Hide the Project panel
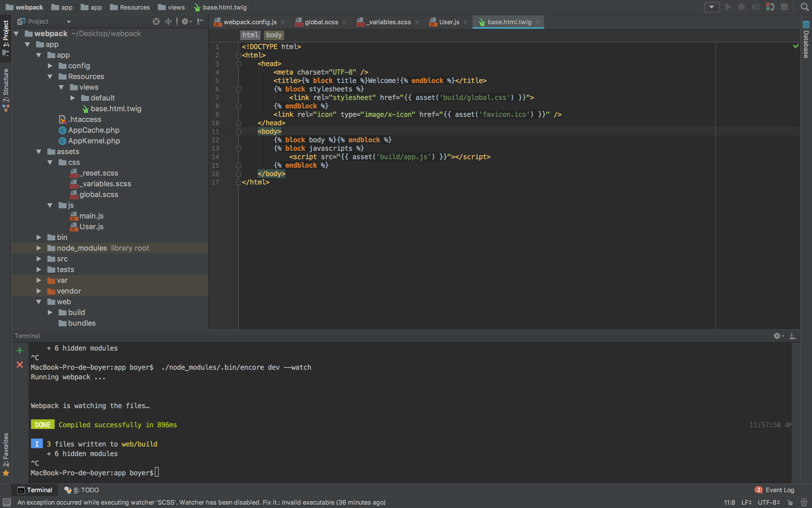Image resolution: width=812 pixels, height=508 pixels. [200, 21]
